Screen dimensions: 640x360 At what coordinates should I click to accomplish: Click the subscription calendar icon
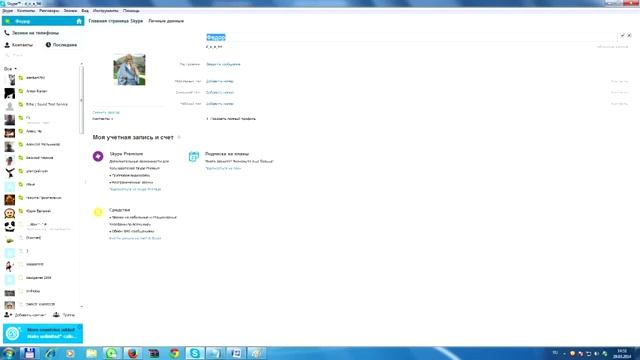193,156
